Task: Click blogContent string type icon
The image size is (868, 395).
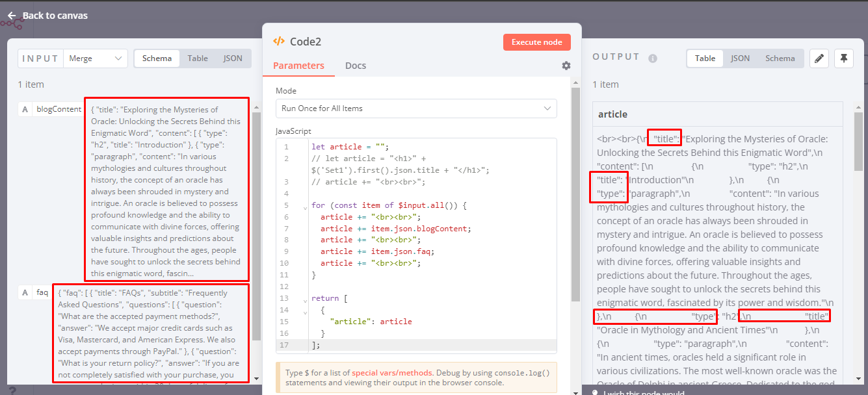Action: pos(25,109)
